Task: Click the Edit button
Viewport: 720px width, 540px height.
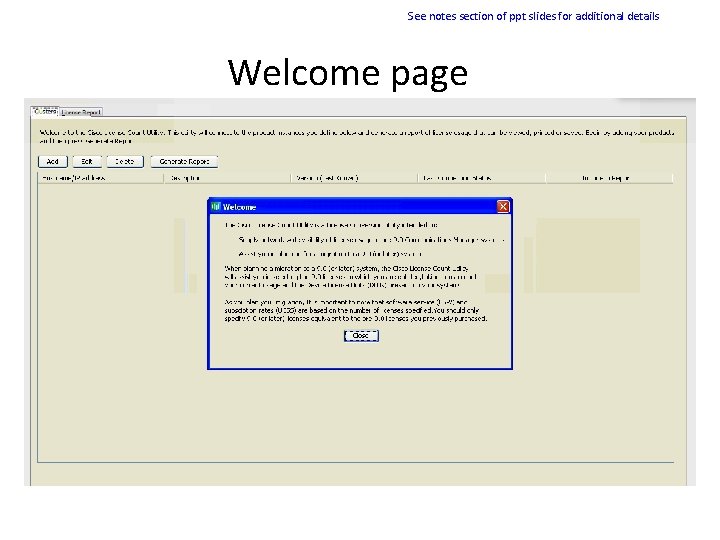Action: [87, 162]
